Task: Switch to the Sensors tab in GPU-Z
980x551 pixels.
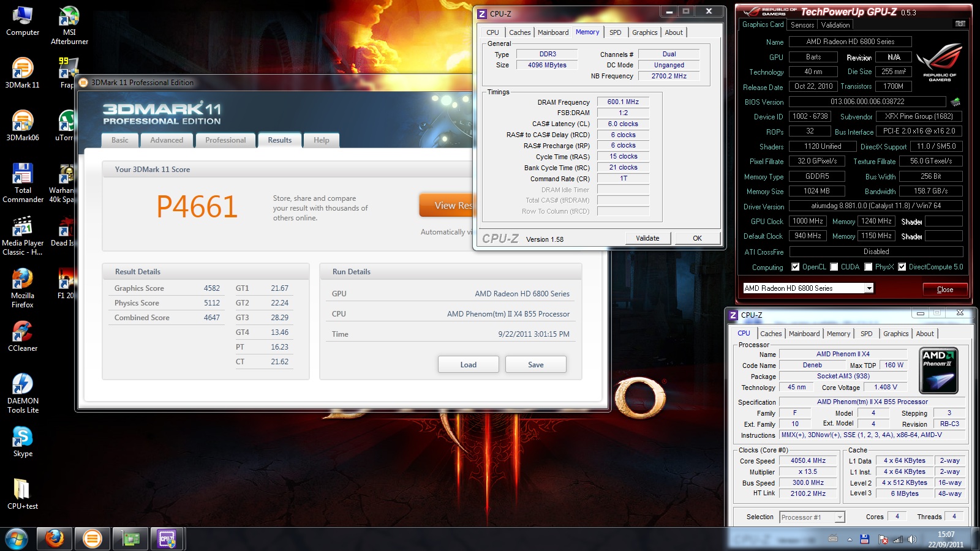Action: click(802, 25)
